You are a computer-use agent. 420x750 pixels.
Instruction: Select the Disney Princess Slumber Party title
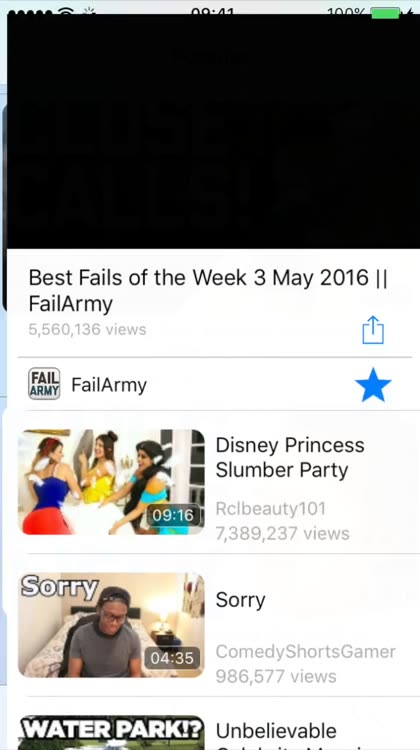290,457
